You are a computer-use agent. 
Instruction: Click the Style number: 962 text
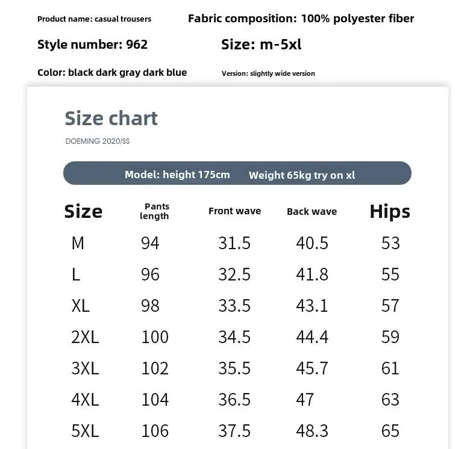click(x=92, y=45)
